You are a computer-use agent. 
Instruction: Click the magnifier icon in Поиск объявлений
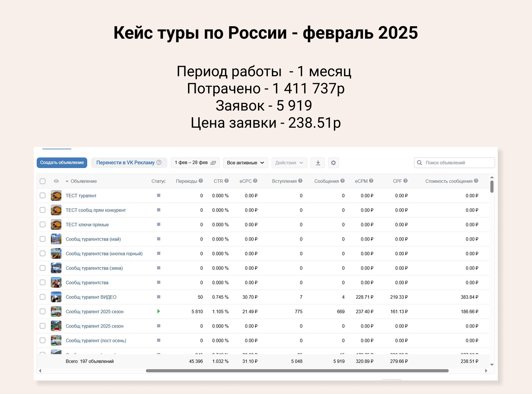coord(419,163)
